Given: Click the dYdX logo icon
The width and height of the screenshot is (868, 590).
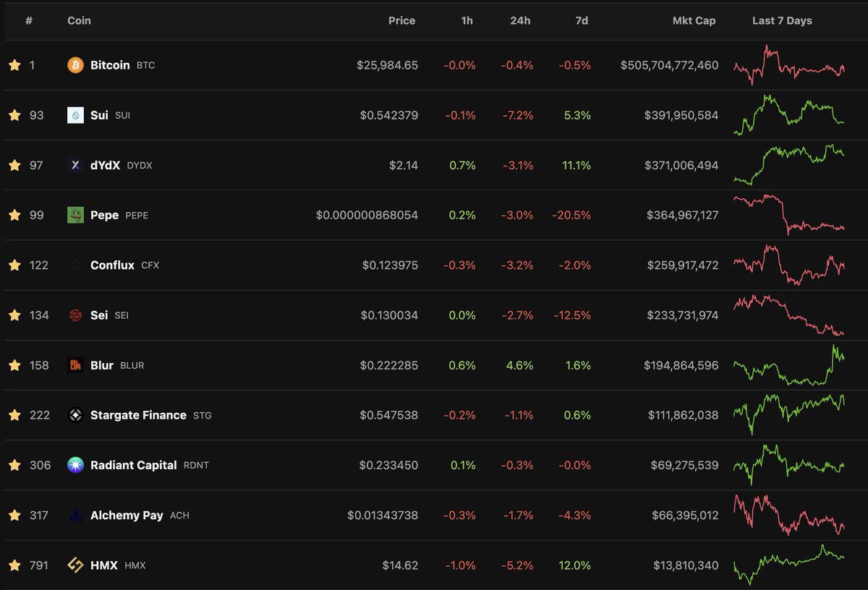Looking at the screenshot, I should [75, 164].
